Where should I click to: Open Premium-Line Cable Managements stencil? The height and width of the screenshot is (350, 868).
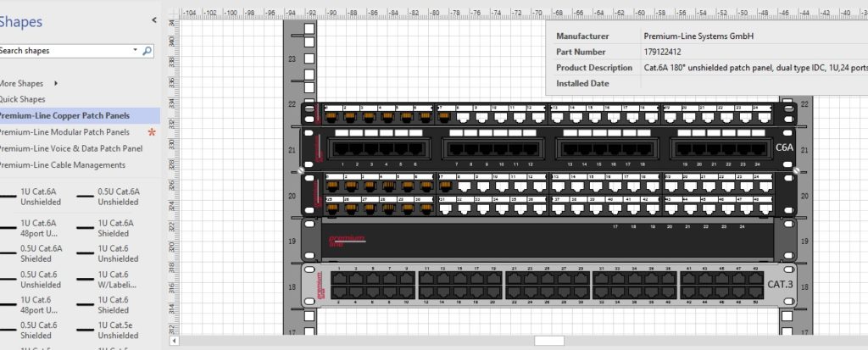(x=62, y=165)
